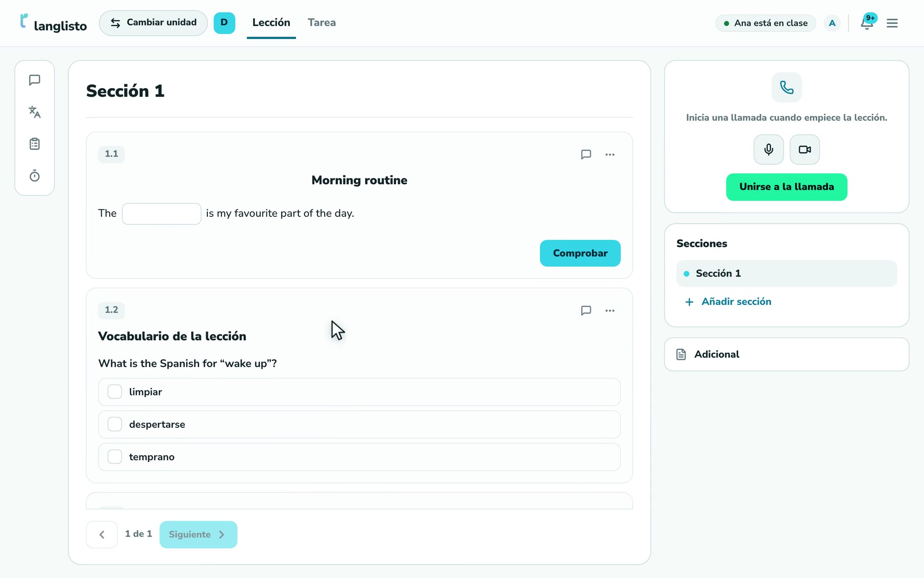Click the D unit badge
This screenshot has height=578, width=924.
coord(224,23)
